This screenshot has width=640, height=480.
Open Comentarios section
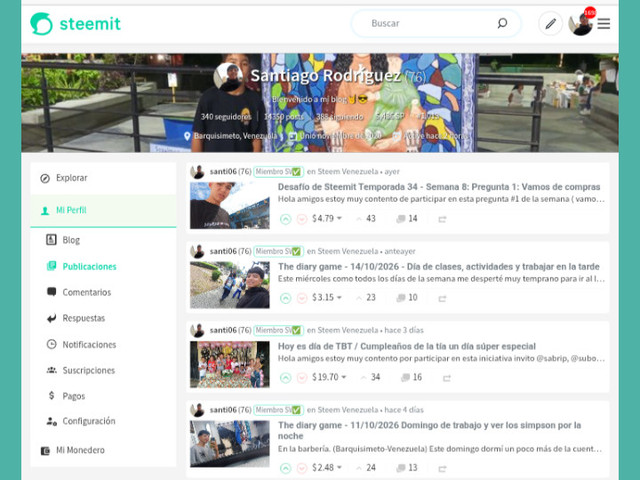point(87,292)
